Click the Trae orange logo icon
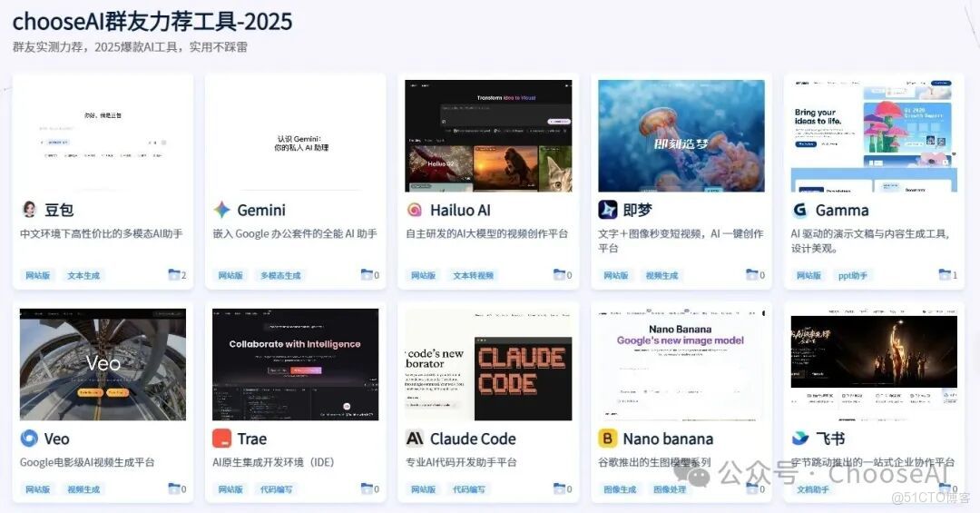Viewport: 980px width, 513px height. (222, 439)
